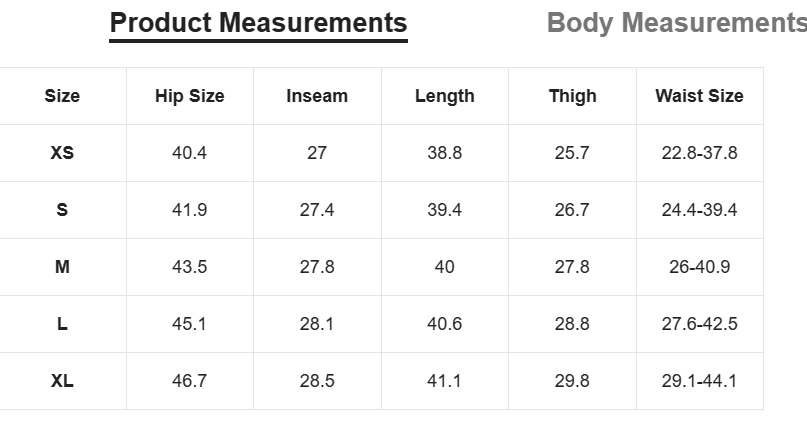Image resolution: width=807 pixels, height=422 pixels.
Task: Select the L size row label
Action: click(x=62, y=324)
